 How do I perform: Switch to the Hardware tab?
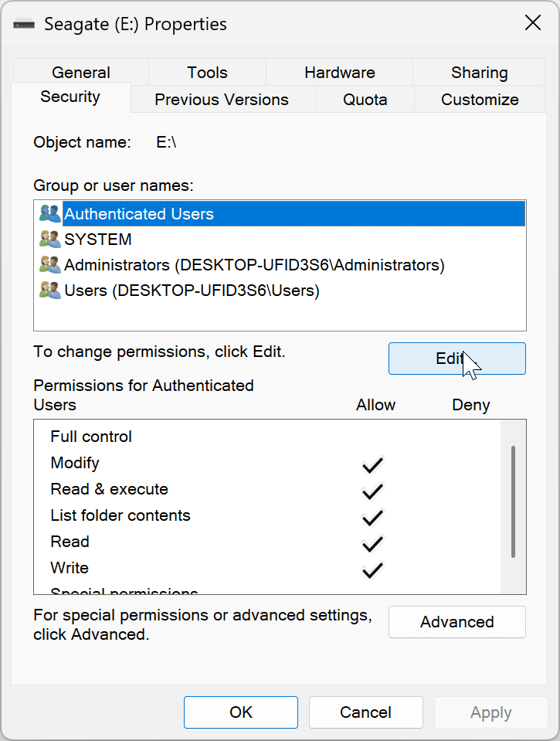pos(339,72)
